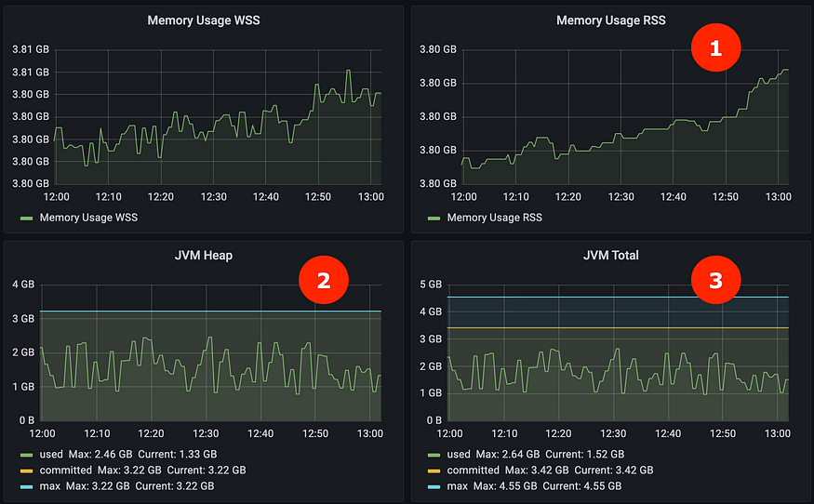Toggle the JVM Total committed legend entry

pos(473,471)
